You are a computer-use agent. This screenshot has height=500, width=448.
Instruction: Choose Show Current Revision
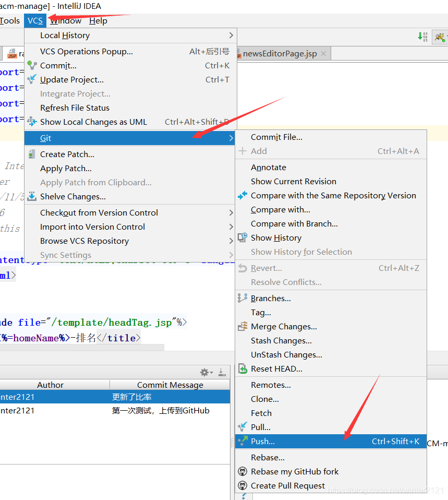[294, 182]
